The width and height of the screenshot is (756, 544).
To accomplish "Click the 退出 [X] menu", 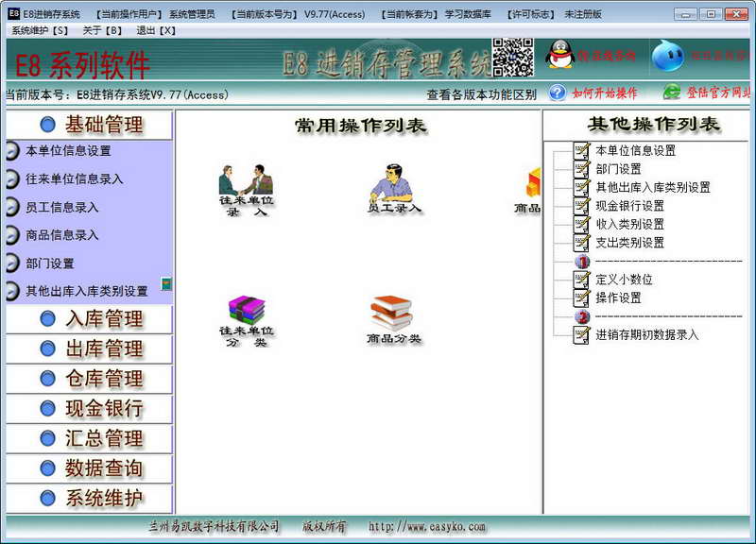I will pyautogui.click(x=156, y=30).
